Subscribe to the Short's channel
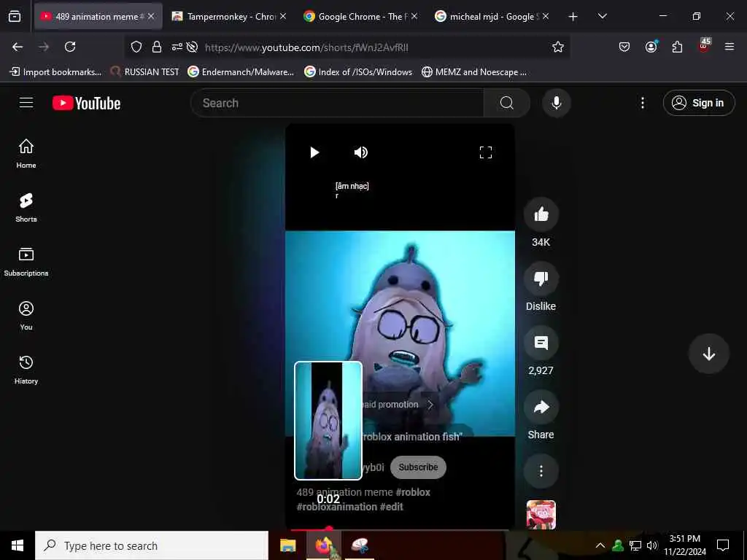 (x=418, y=467)
